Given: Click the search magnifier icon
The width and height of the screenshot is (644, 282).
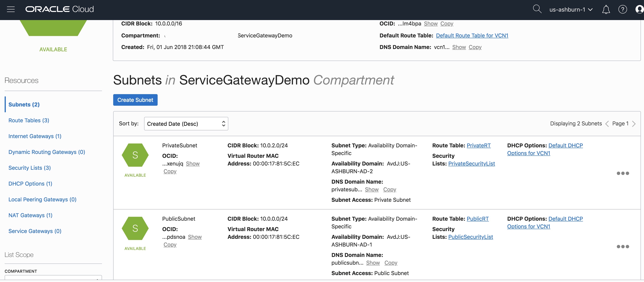Looking at the screenshot, I should (537, 9).
